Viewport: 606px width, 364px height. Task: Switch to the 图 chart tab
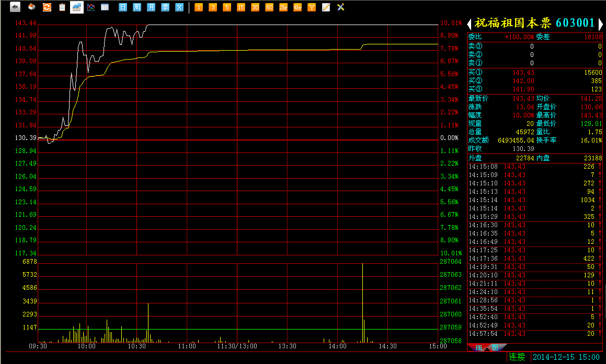[x=495, y=347]
